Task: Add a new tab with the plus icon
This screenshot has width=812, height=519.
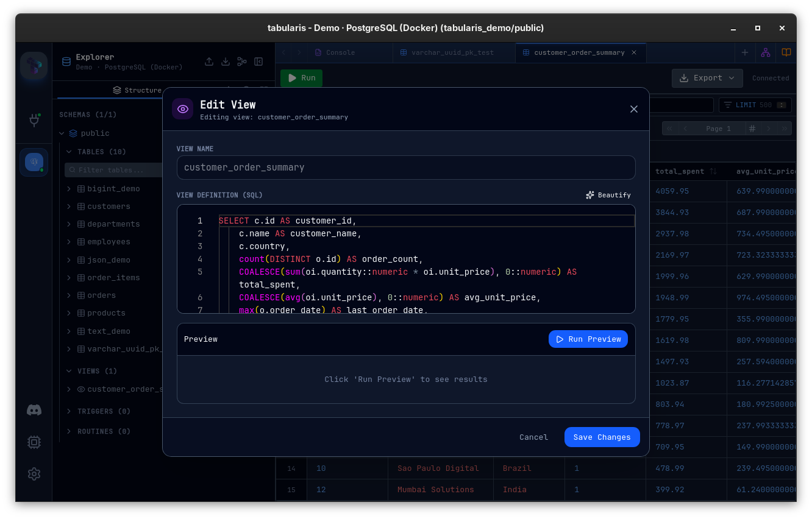Action: click(x=745, y=52)
